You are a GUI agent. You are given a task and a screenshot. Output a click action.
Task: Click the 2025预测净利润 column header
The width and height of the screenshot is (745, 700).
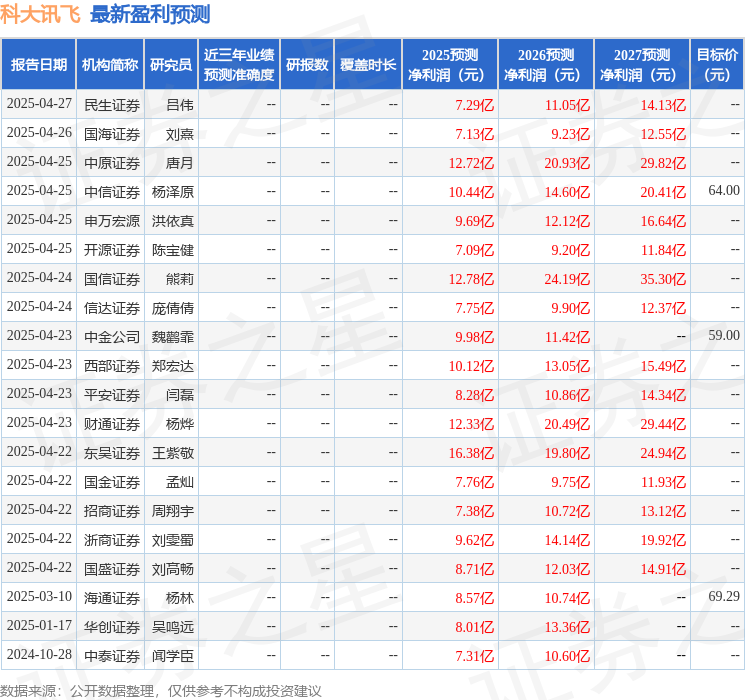point(450,65)
